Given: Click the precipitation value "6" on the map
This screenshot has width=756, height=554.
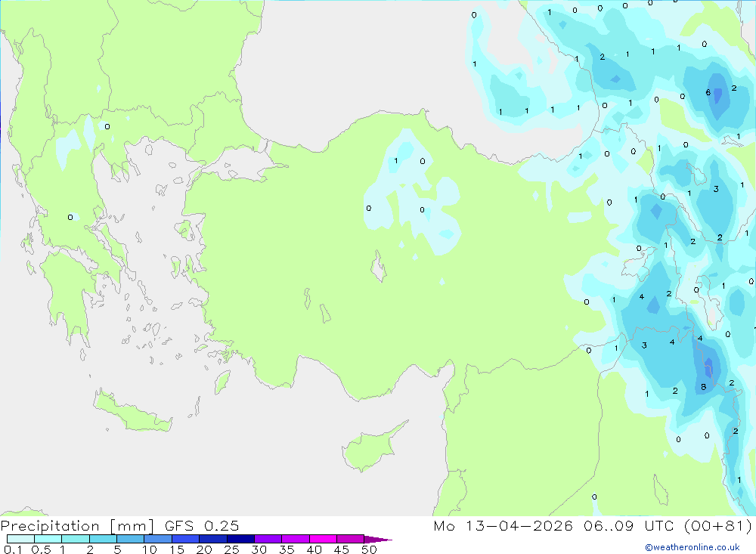Looking at the screenshot, I should tap(708, 92).
